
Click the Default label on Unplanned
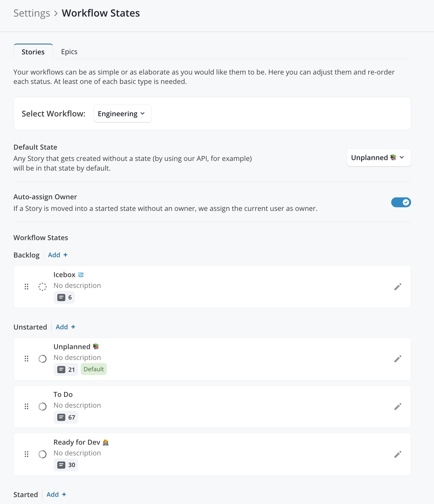coord(94,369)
